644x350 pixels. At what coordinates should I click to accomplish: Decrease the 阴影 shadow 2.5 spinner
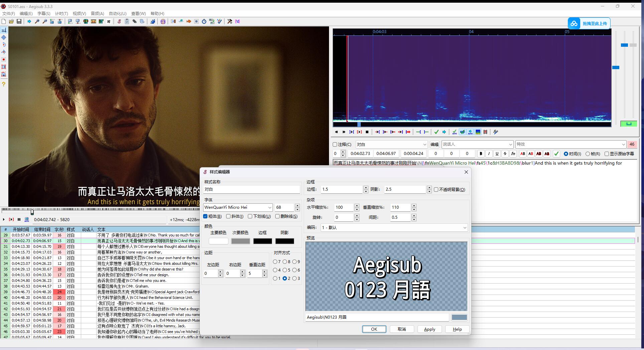(x=429, y=191)
